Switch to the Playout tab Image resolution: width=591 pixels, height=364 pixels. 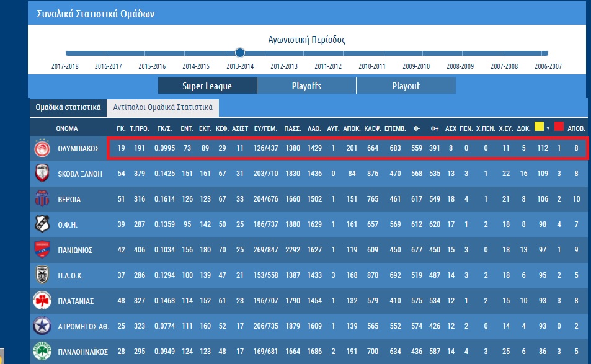pyautogui.click(x=406, y=86)
